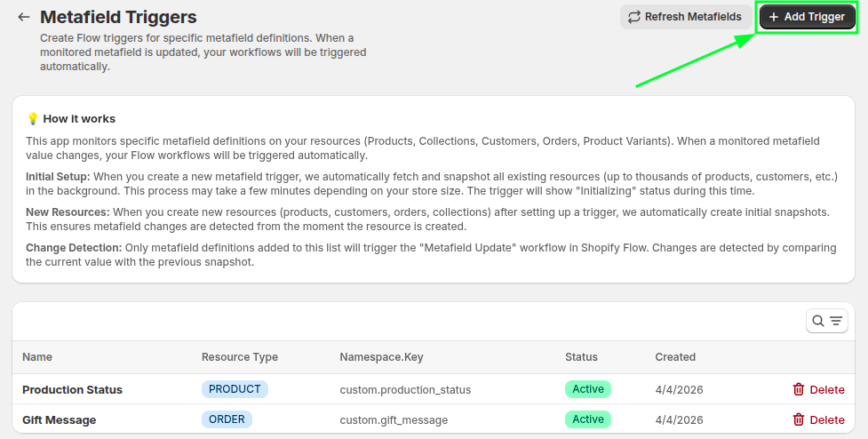Click Active status badge for Gift Message
Viewport: 868px width, 439px height.
(587, 419)
